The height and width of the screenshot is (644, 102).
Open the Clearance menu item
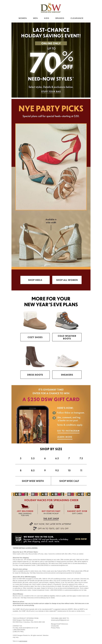[x=77, y=18]
